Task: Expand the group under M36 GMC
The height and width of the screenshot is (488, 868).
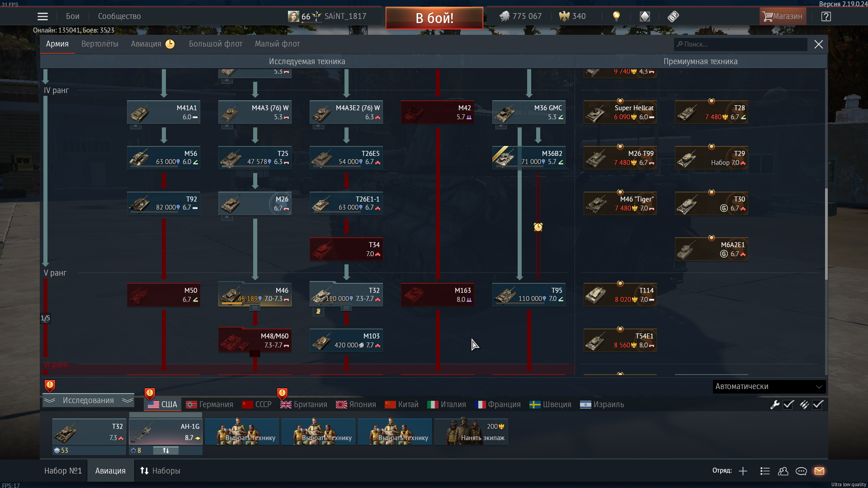Action: pos(501,127)
